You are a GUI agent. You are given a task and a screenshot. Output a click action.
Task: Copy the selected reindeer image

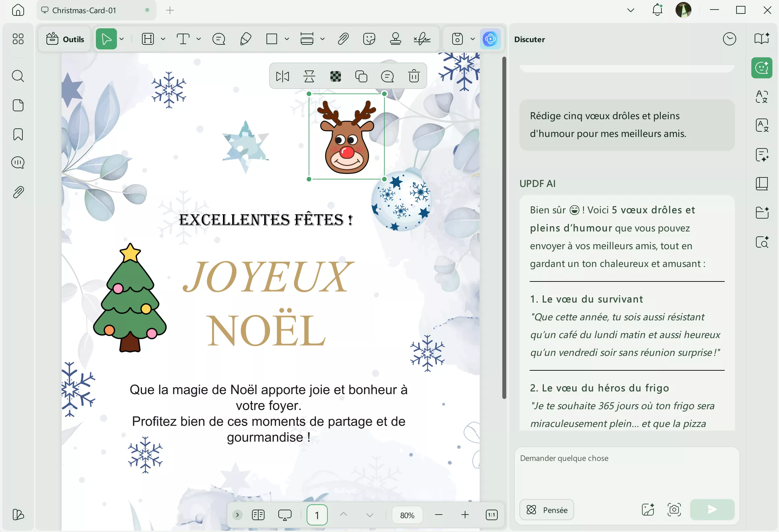(x=361, y=76)
